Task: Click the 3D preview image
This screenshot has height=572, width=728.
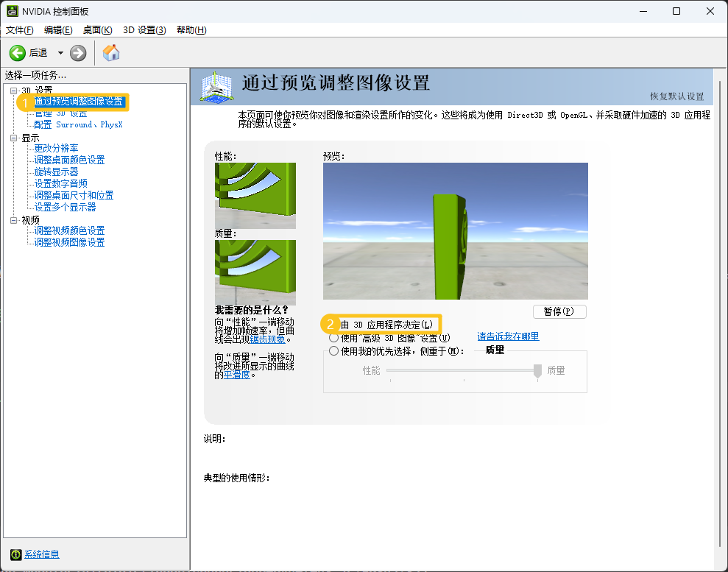Action: [x=456, y=231]
